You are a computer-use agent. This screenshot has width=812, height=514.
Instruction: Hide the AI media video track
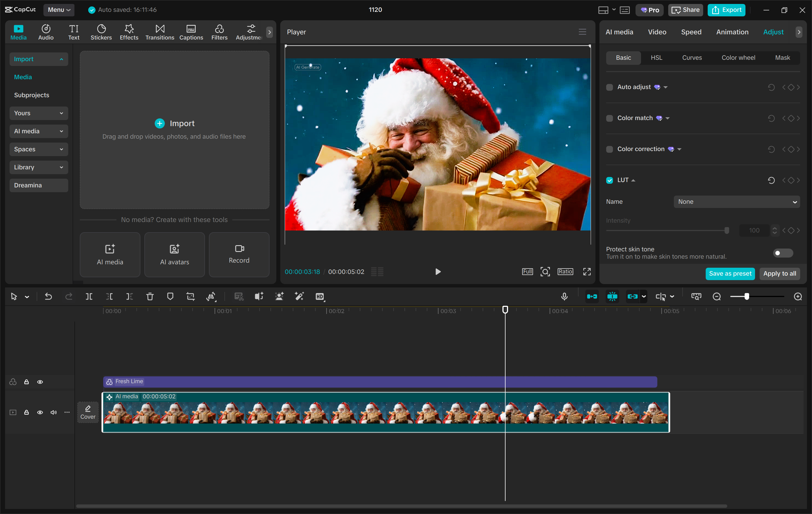click(40, 412)
